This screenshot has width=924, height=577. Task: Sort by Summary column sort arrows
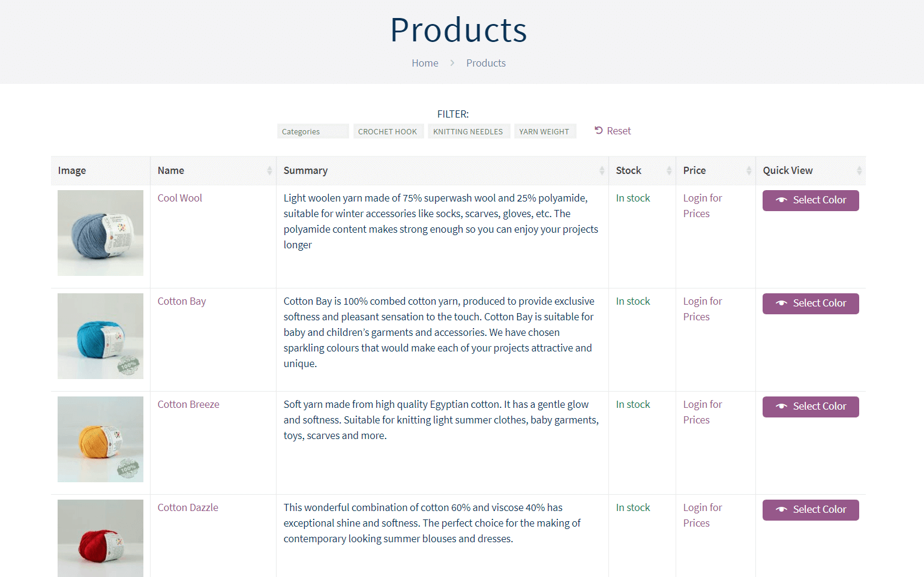pos(602,171)
